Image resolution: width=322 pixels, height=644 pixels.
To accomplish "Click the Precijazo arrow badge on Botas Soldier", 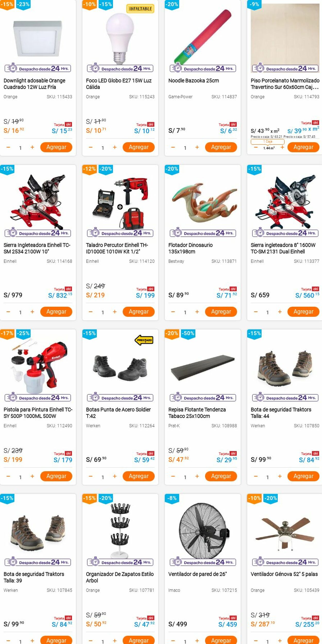I will coord(144,340).
